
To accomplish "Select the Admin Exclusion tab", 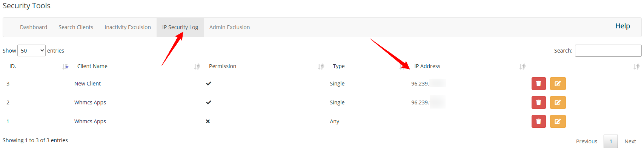I will pyautogui.click(x=229, y=27).
